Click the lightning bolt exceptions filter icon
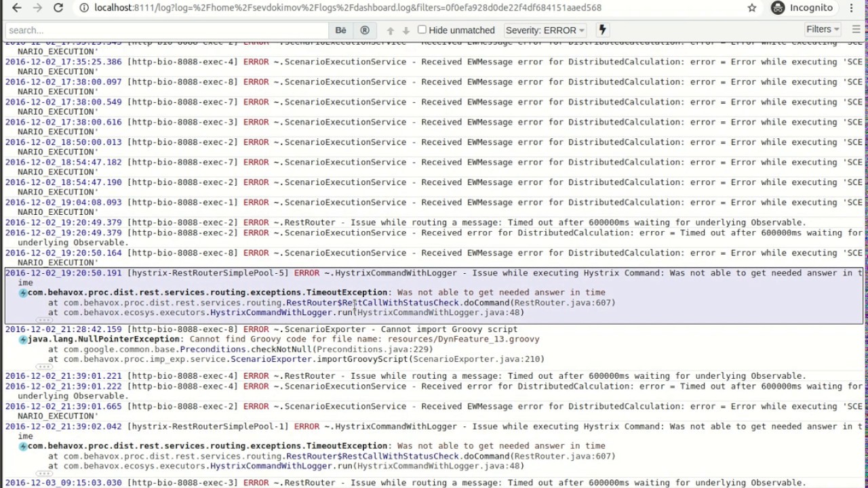The image size is (868, 488). coord(602,30)
